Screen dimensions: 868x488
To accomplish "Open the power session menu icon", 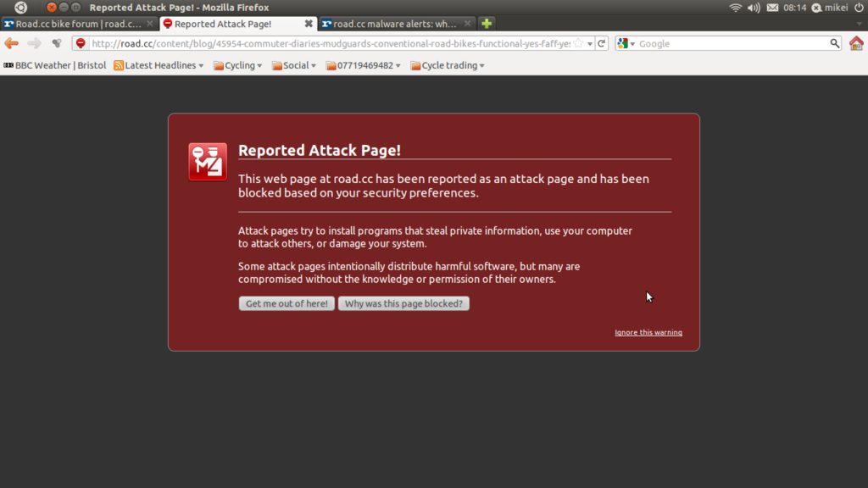I will [859, 7].
